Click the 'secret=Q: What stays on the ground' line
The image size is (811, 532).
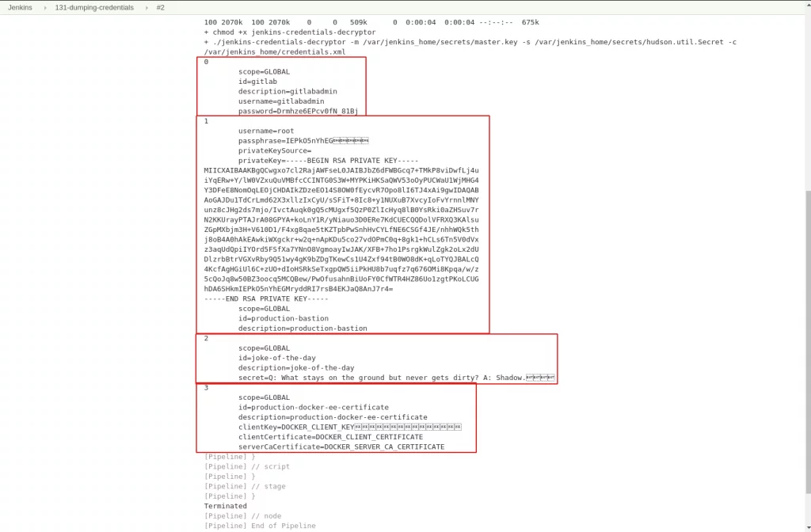[396, 378]
